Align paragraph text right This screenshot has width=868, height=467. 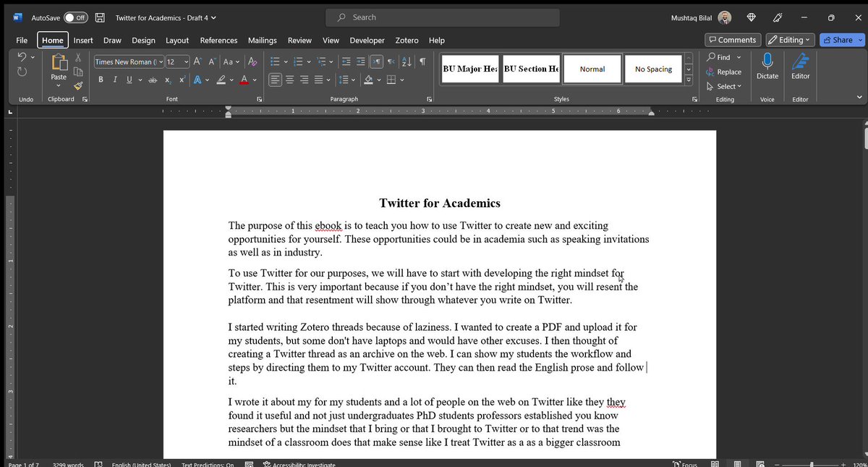point(305,80)
